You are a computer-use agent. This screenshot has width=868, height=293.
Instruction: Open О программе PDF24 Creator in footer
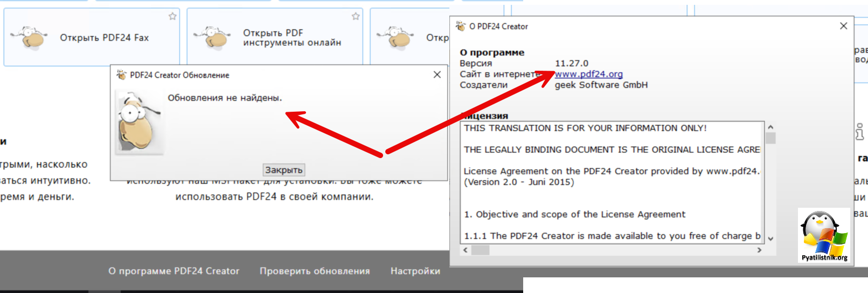pyautogui.click(x=174, y=271)
